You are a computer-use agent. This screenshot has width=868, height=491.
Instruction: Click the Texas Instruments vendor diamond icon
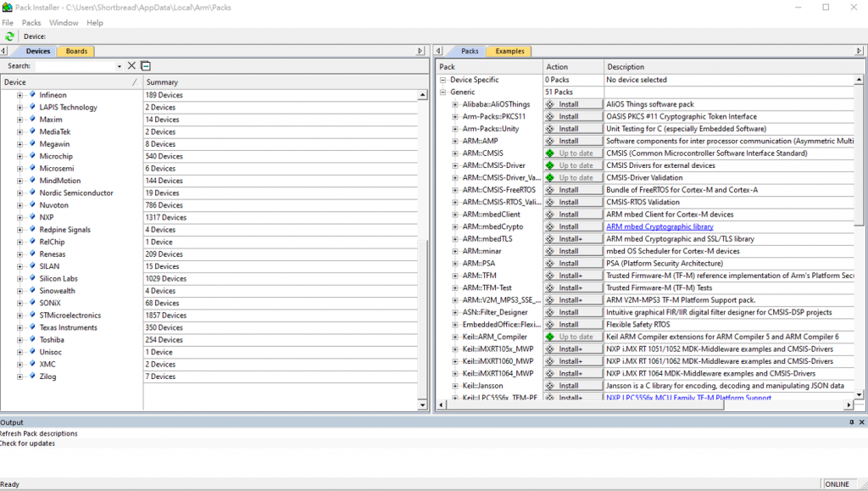32,327
